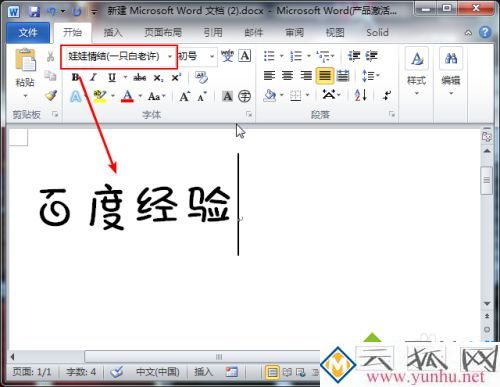Switch to References (引用) tab
This screenshot has width=500, height=387.
pos(213,33)
